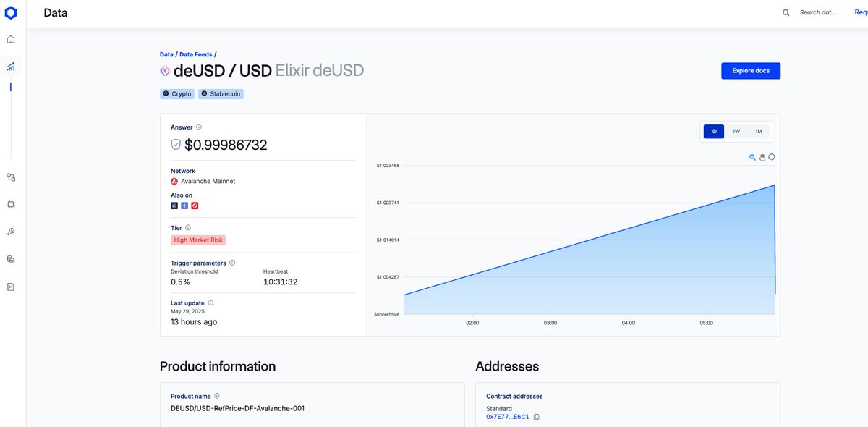
Task: Focus the Search data field
Action: pos(818,12)
